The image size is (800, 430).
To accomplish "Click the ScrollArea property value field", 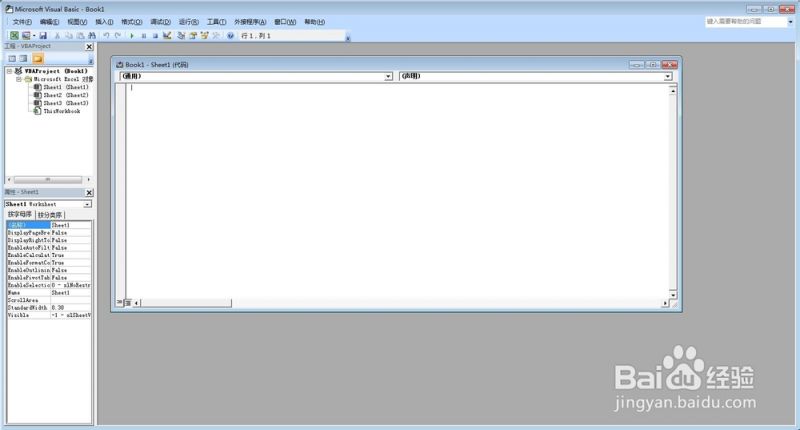I will pyautogui.click(x=70, y=300).
